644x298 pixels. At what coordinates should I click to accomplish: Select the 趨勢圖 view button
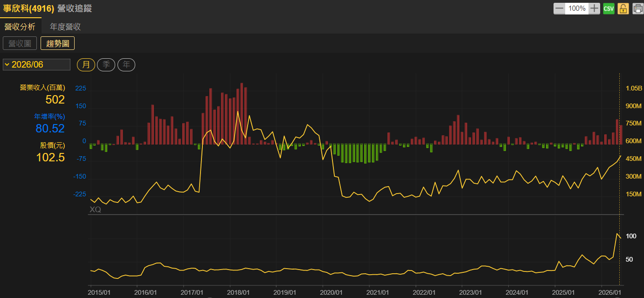click(x=57, y=43)
